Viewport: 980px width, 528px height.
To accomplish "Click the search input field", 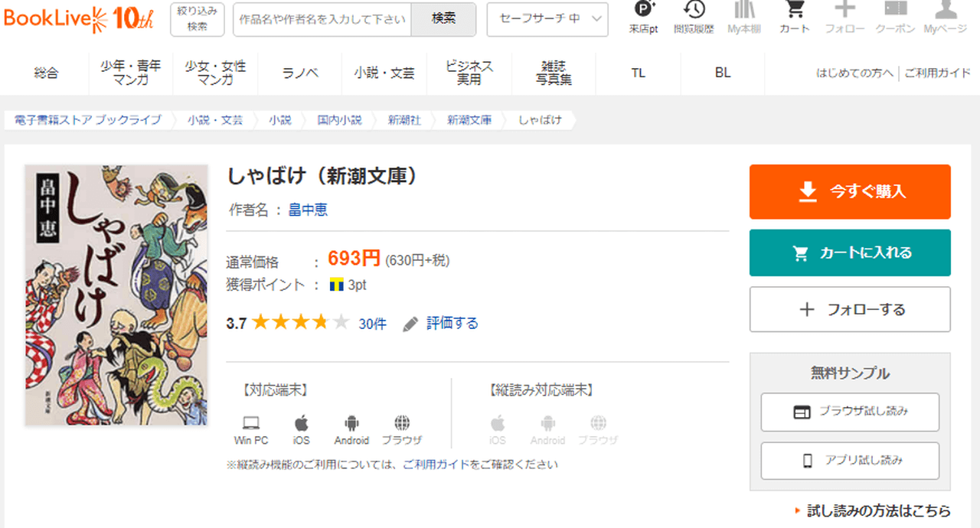I will pyautogui.click(x=322, y=19).
